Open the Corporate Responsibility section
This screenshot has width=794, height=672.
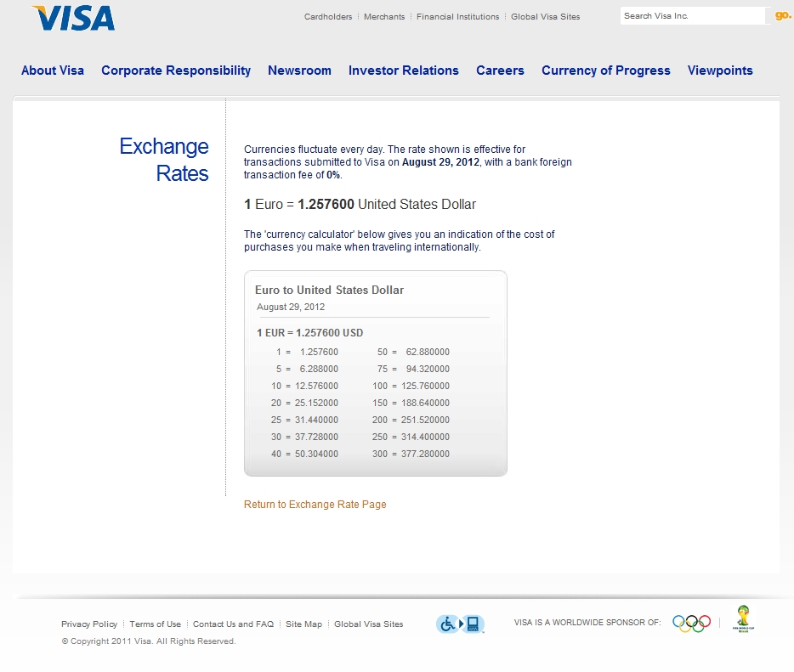coord(176,71)
